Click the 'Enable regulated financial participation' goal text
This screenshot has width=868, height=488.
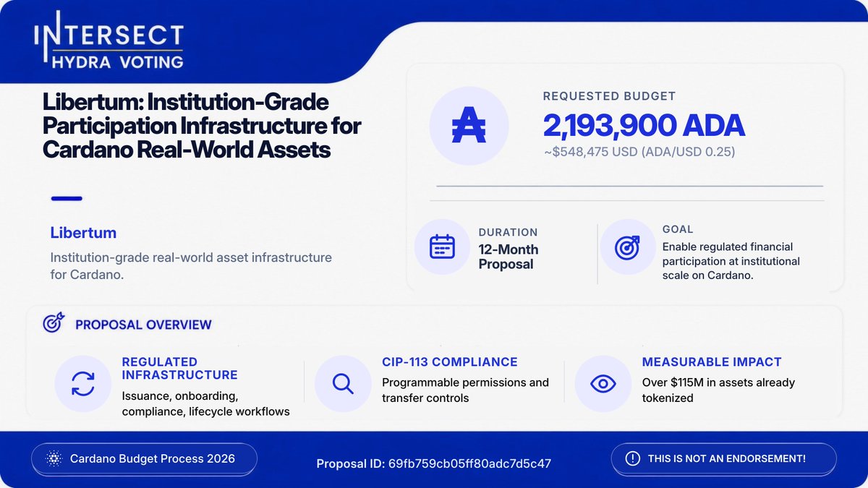[x=731, y=262]
